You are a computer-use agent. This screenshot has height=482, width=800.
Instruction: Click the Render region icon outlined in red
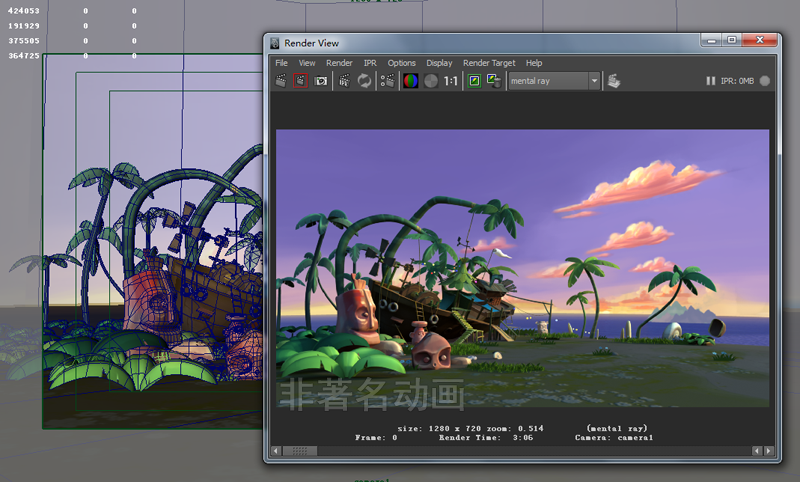(301, 81)
